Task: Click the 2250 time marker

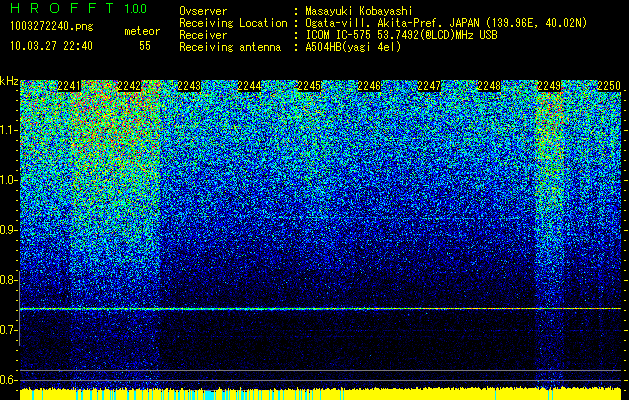Action: pyautogui.click(x=609, y=86)
